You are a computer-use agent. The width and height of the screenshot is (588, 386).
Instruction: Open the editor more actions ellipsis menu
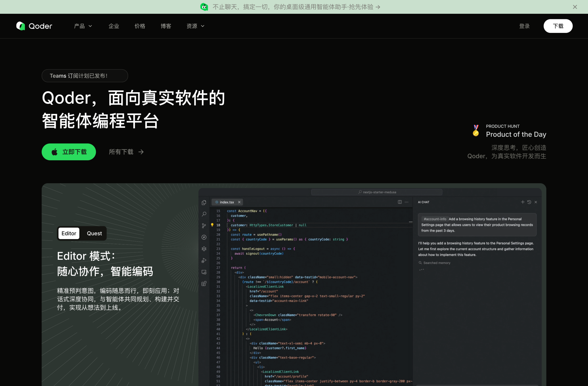pos(406,202)
